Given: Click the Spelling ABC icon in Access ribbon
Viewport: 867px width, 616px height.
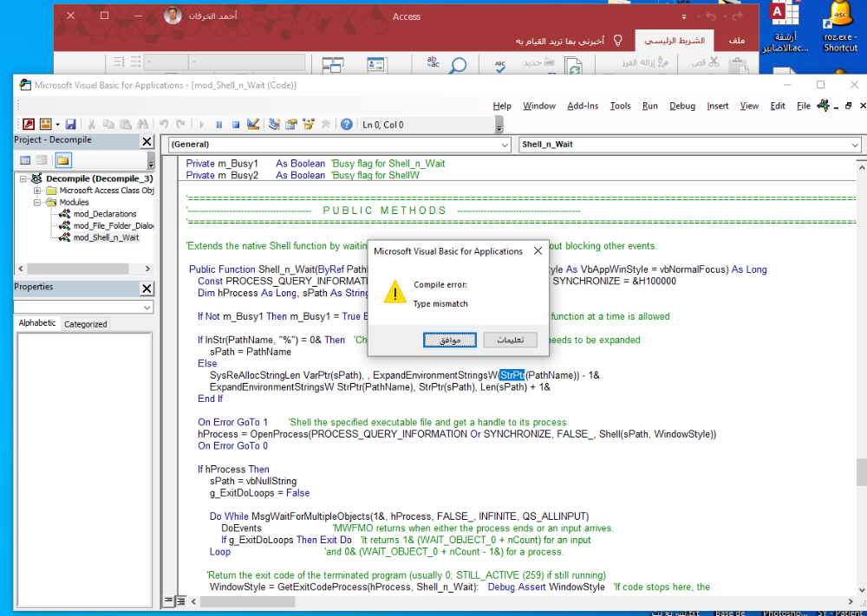Looking at the screenshot, I should [500, 66].
